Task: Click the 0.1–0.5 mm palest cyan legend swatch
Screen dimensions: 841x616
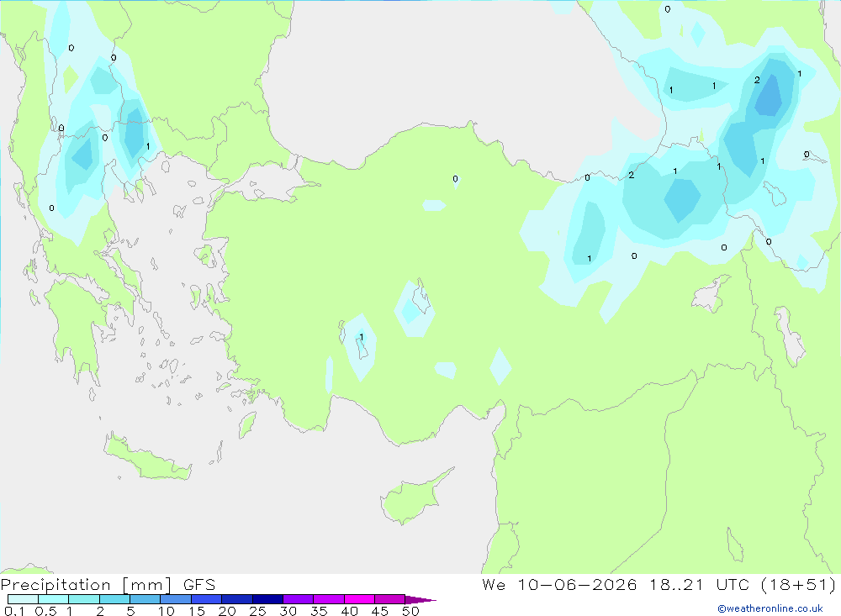Action: 23,599
